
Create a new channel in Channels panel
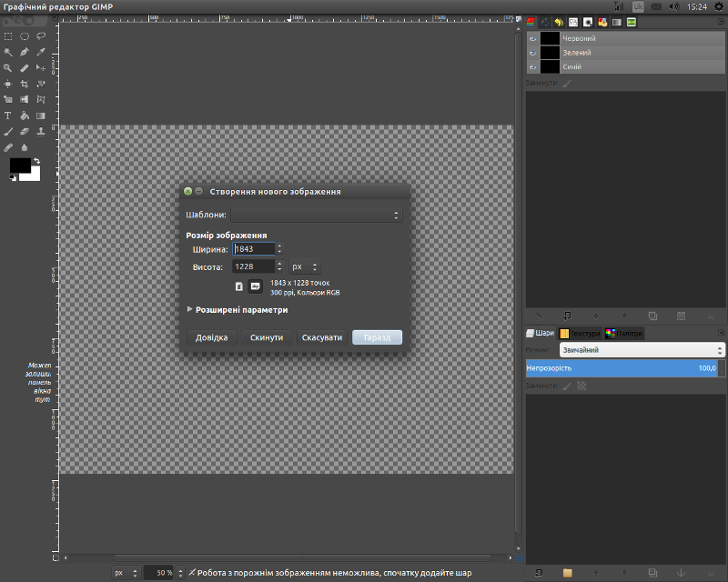coord(567,316)
